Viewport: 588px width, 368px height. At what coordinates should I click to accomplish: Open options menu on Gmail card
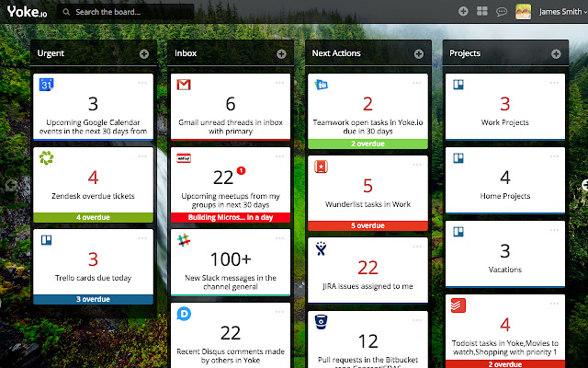[x=279, y=83]
